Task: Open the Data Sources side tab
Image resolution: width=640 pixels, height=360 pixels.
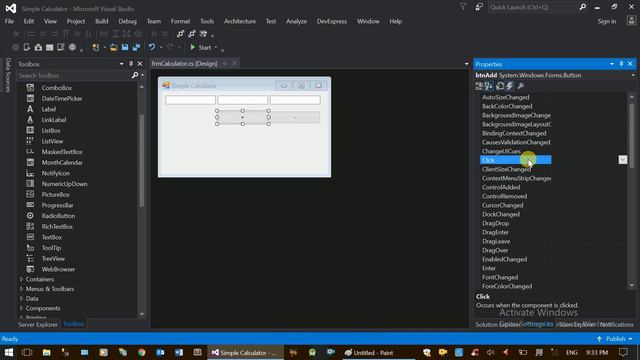Action: (x=8, y=75)
